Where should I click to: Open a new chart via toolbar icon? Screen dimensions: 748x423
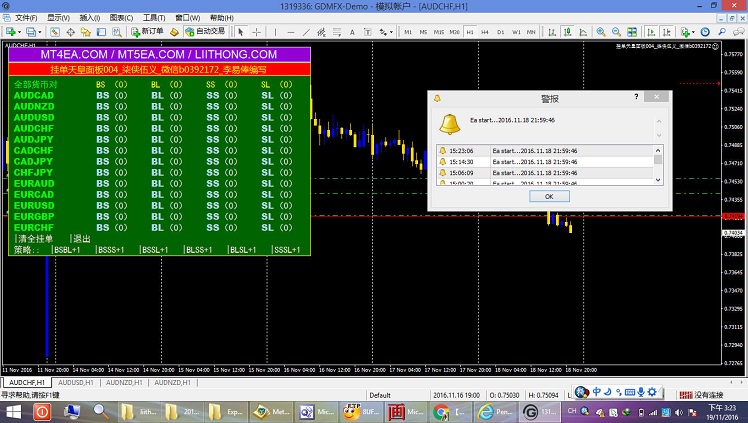click(x=10, y=31)
